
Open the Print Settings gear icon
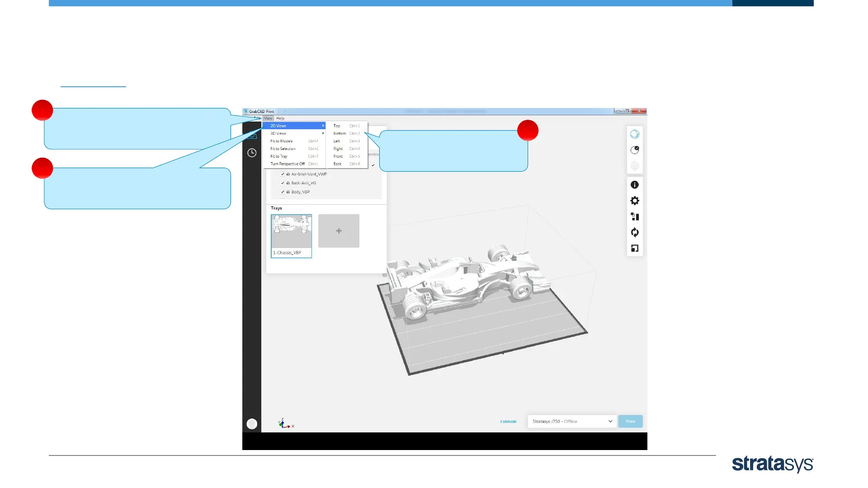pos(635,201)
